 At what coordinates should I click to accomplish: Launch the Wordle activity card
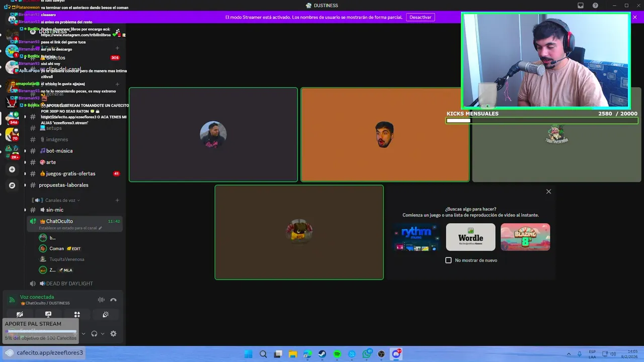pos(470,237)
